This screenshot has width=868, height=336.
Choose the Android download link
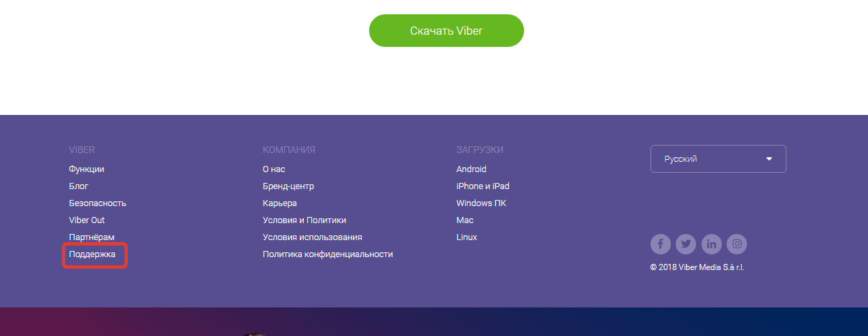[x=471, y=169]
